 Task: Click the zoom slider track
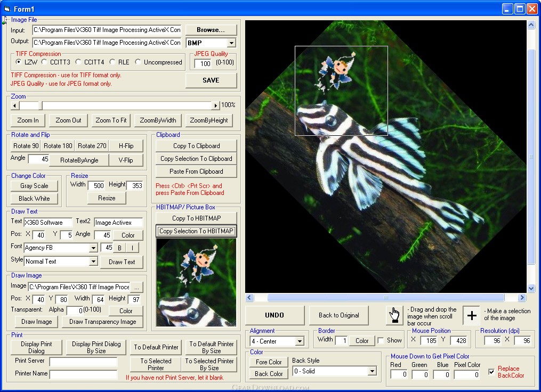coord(128,106)
